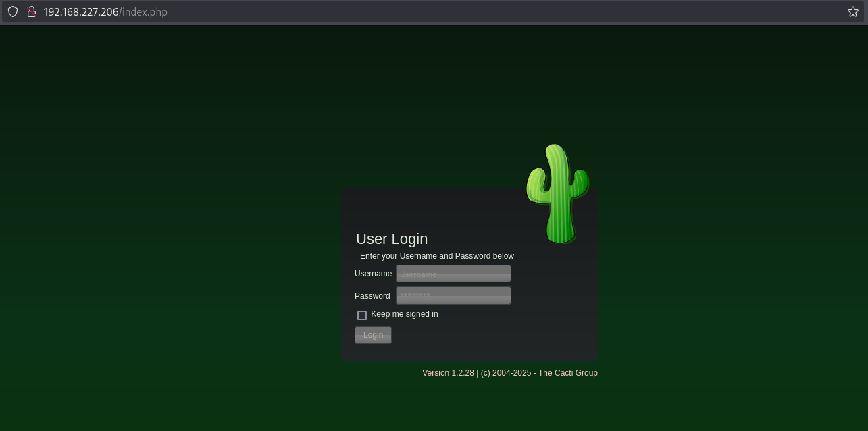Click the insecure connection padlock icon
The height and width of the screenshot is (431, 868).
pyautogui.click(x=30, y=11)
